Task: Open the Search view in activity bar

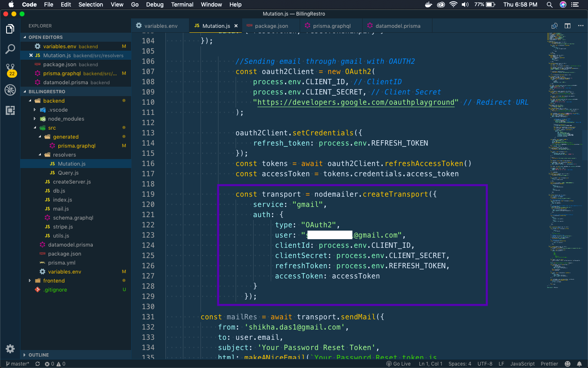Action: click(10, 49)
